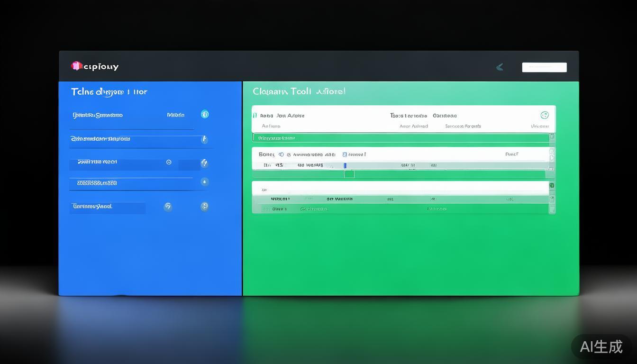Click the small green square under middle card
637x364 pixels.
click(349, 174)
